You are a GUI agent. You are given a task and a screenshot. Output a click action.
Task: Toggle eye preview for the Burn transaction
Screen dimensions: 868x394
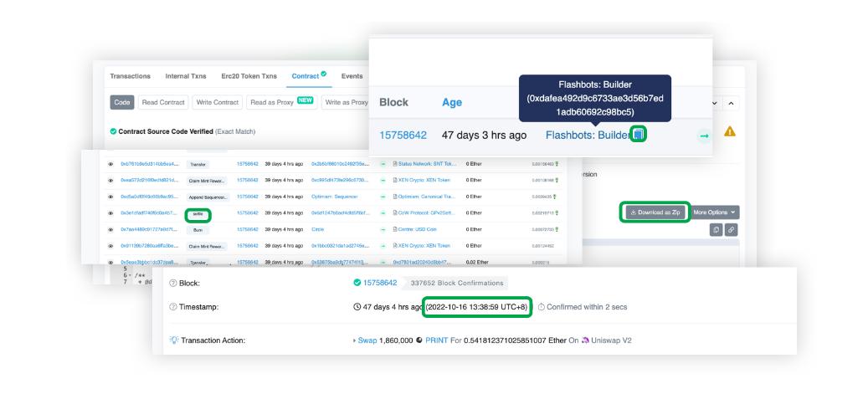[x=111, y=229]
